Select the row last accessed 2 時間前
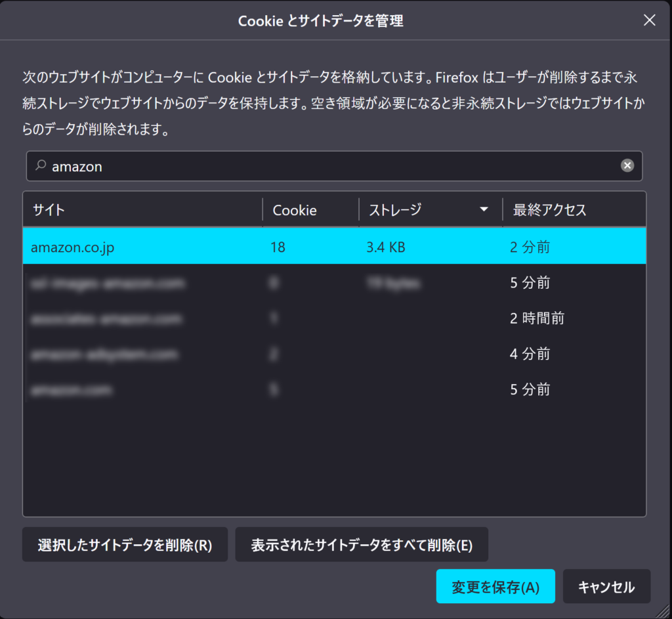Viewport: 672px width, 619px height. [x=334, y=318]
